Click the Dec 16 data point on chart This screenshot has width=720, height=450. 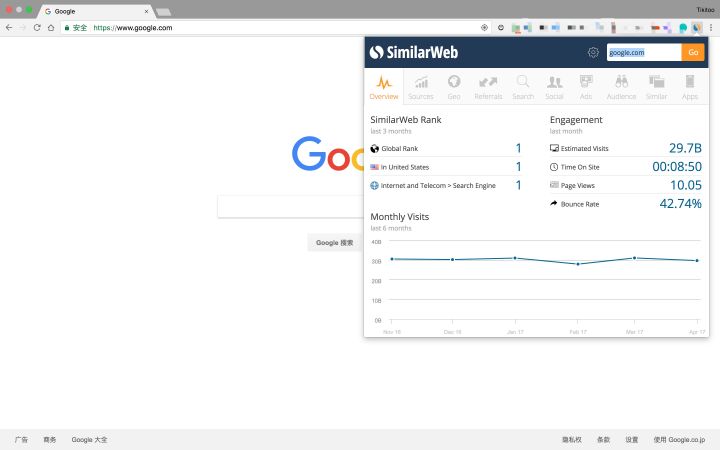click(x=452, y=260)
